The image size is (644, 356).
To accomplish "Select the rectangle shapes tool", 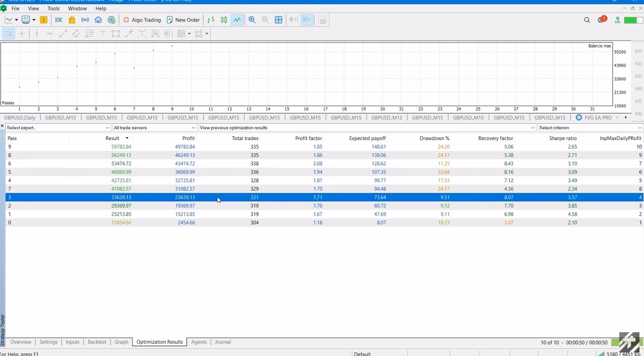I will (x=116, y=33).
